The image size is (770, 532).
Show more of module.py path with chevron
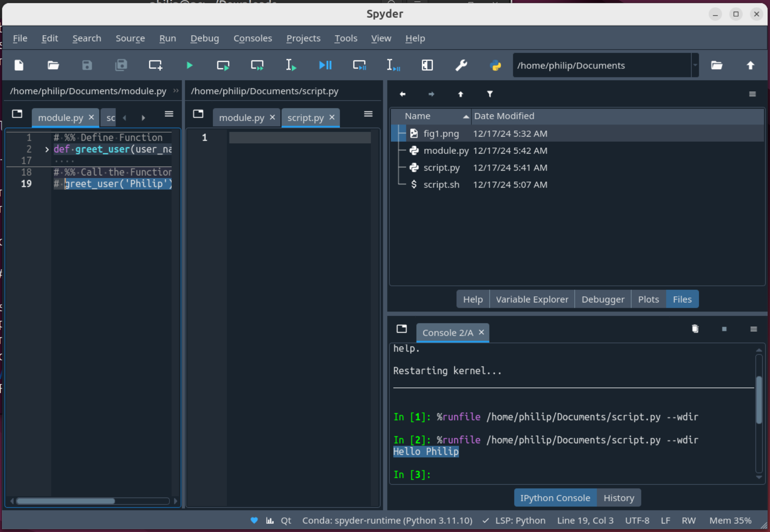coord(176,91)
